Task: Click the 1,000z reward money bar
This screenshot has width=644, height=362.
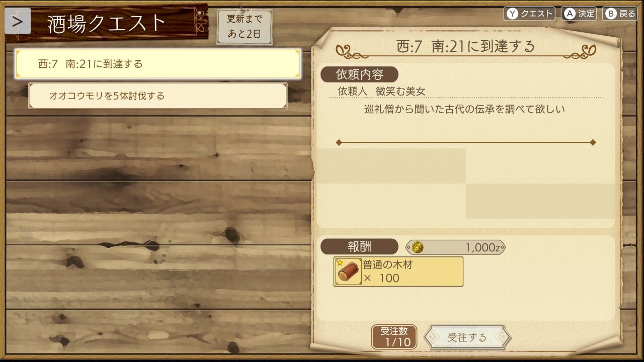Action: (455, 247)
